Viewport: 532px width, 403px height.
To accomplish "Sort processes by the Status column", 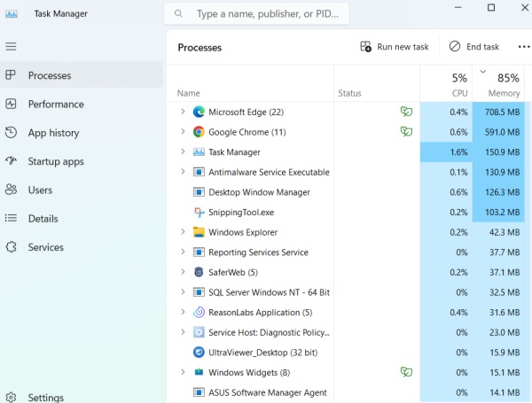I will (377, 84).
